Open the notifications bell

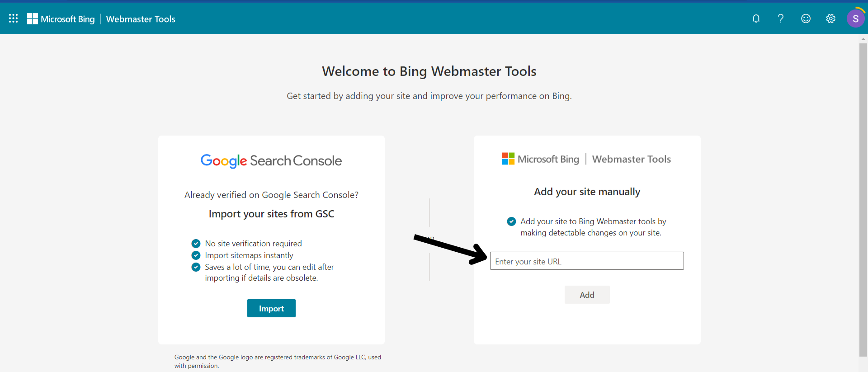[756, 19]
